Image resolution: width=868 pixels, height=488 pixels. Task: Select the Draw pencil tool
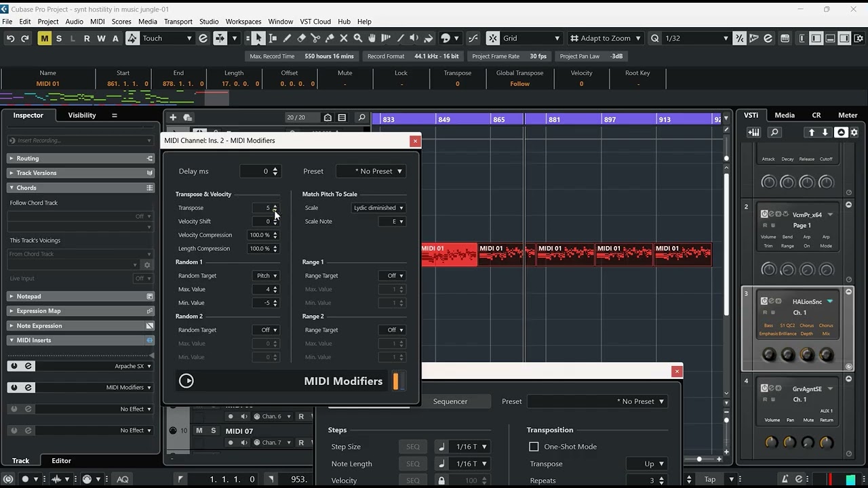287,39
